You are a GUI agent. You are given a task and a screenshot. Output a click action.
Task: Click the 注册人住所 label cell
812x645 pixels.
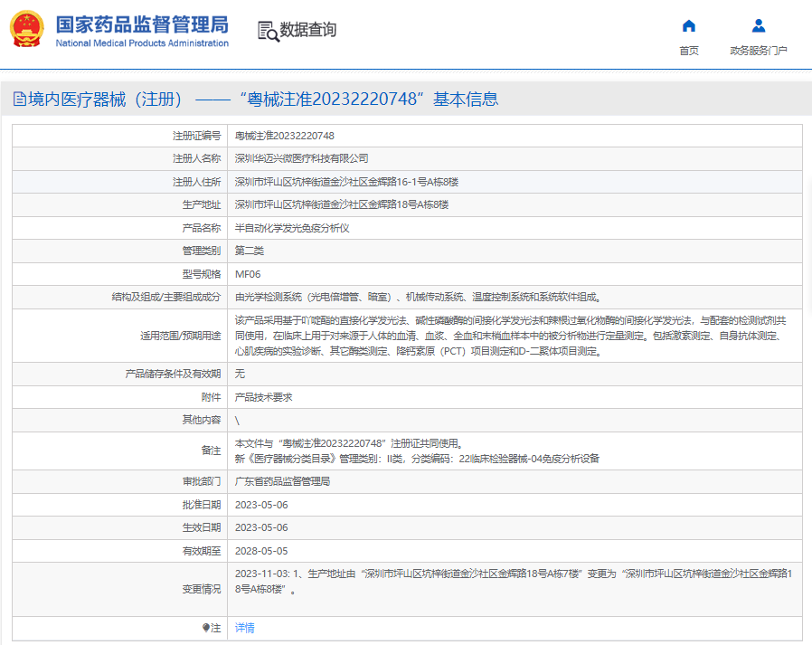pos(119,182)
